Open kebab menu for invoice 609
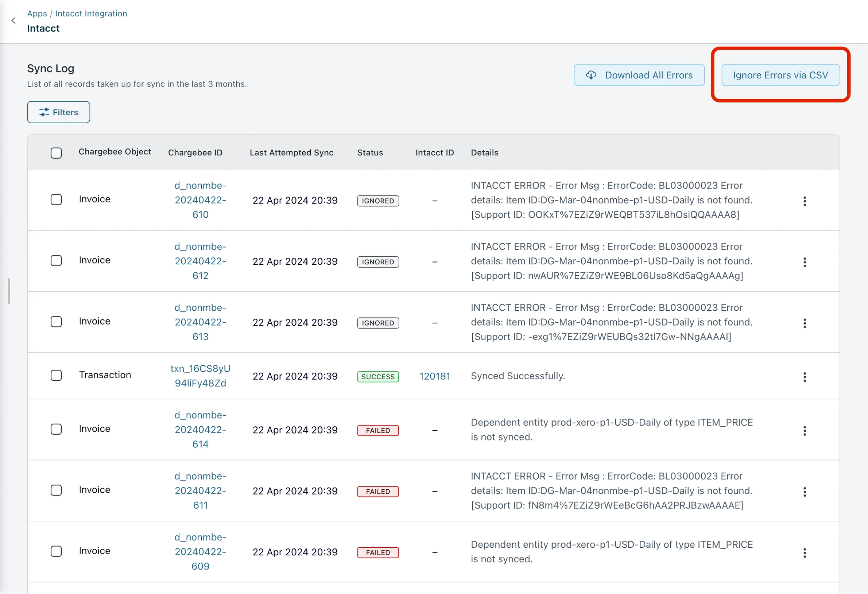The image size is (868, 594). pos(805,552)
